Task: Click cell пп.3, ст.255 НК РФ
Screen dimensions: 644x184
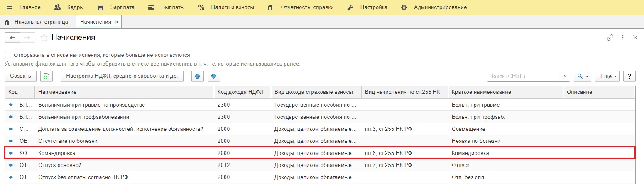Action: point(405,129)
